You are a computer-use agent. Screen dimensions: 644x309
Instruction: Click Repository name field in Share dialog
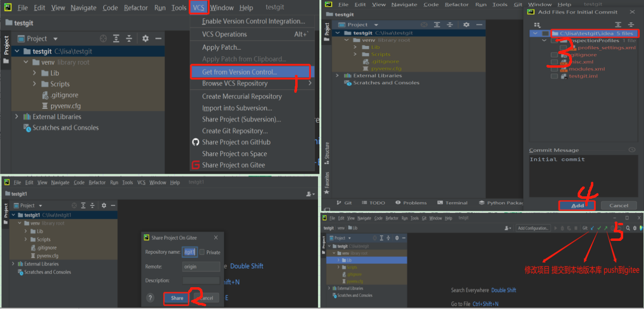[x=190, y=252]
